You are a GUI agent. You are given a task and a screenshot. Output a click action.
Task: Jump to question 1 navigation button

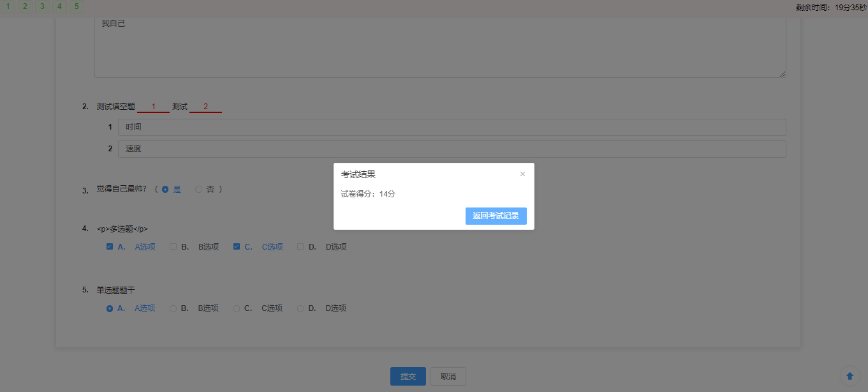(8, 6)
